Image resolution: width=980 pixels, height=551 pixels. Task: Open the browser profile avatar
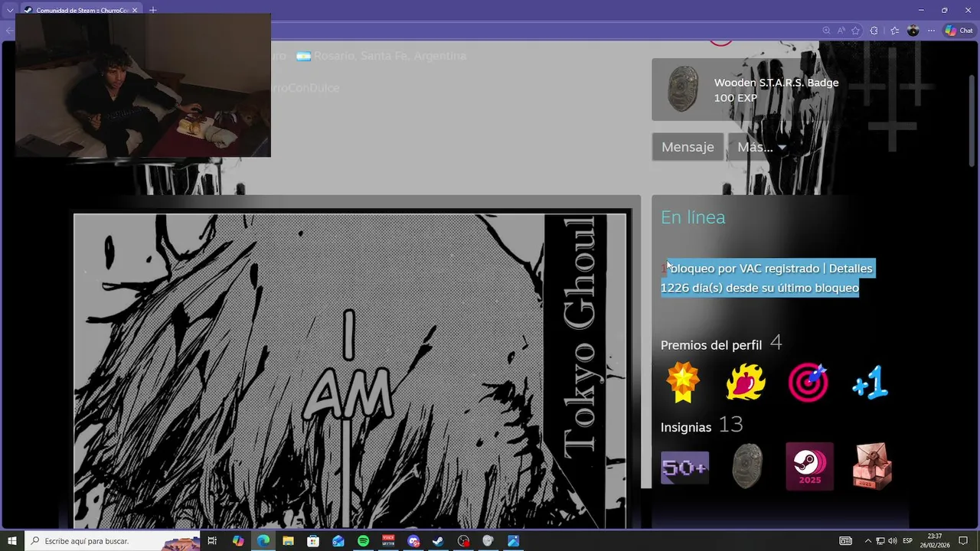point(913,31)
